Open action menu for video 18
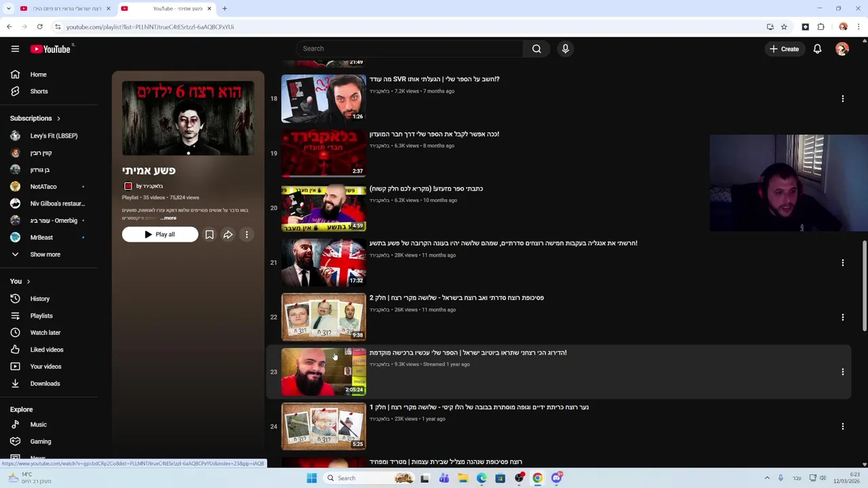The width and height of the screenshot is (868, 488). 843,98
